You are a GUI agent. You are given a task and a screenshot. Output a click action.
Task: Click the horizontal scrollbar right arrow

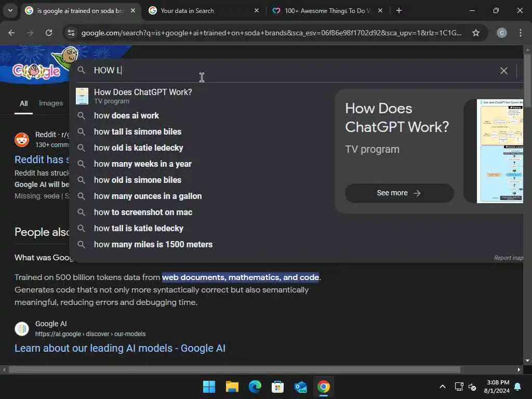pos(519,369)
